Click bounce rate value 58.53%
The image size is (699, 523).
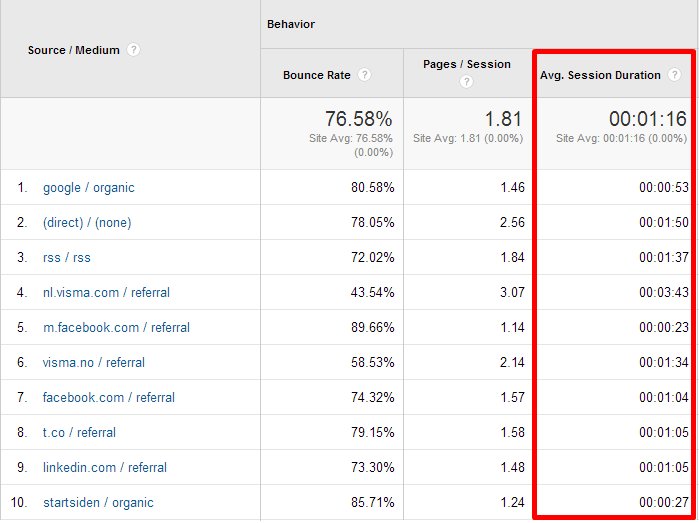372,362
